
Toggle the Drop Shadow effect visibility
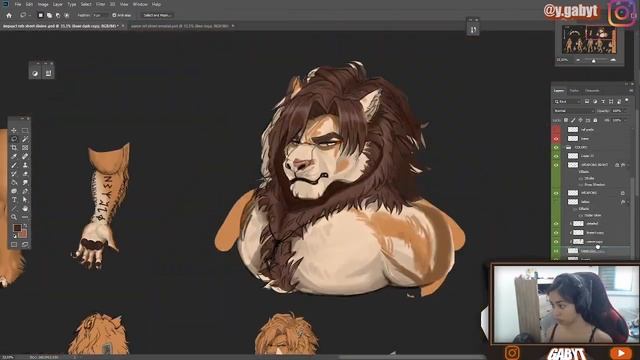pyautogui.click(x=581, y=184)
